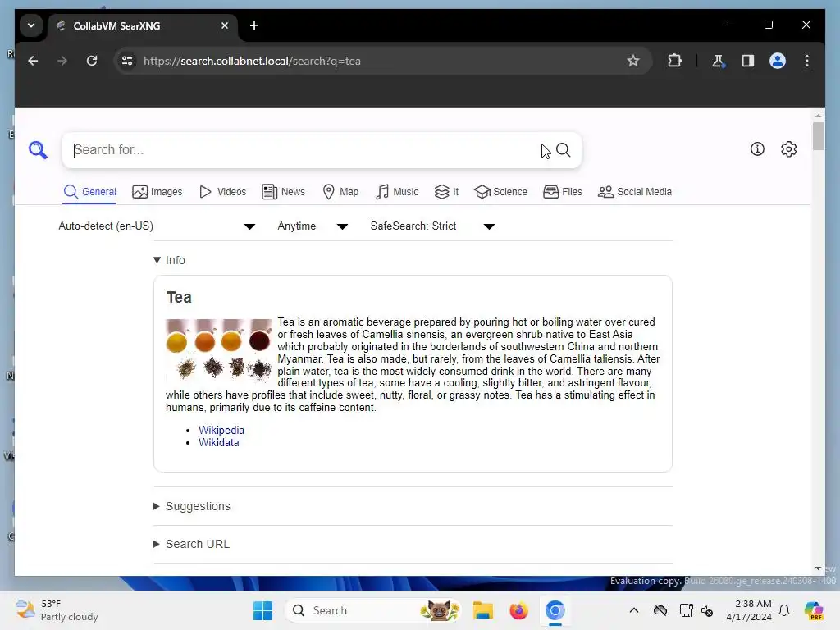
Task: Bookmark this page with the star icon
Action: pyautogui.click(x=633, y=61)
